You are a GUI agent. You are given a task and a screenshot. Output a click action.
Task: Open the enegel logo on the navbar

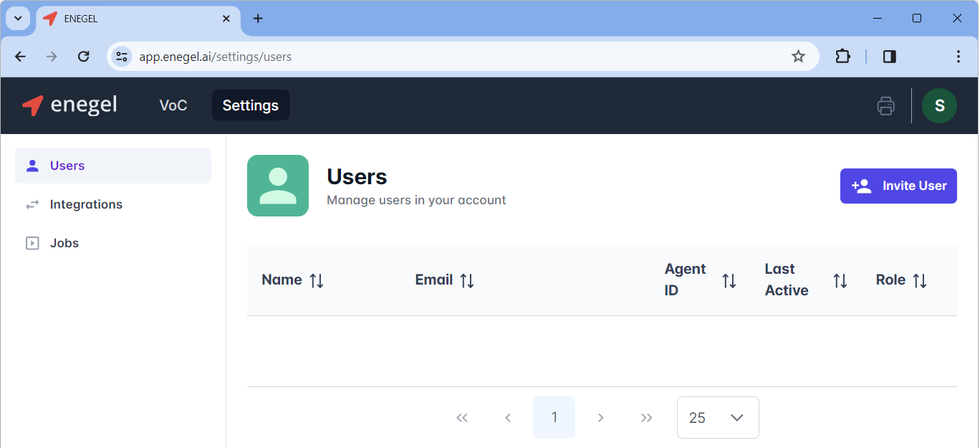click(69, 105)
